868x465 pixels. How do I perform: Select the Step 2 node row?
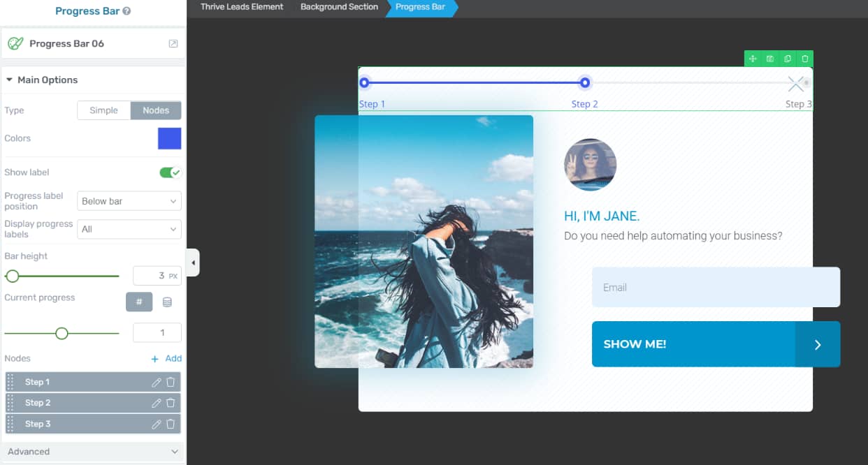[x=93, y=403]
